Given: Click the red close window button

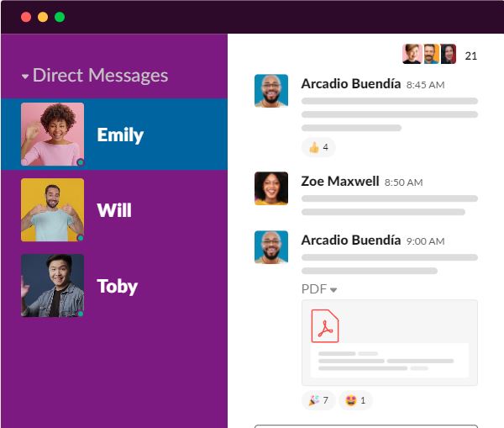Looking at the screenshot, I should click(x=26, y=17).
